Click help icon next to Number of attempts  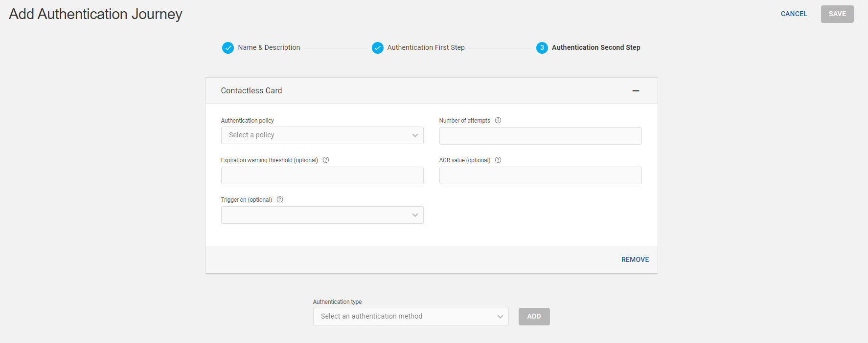[x=498, y=120]
